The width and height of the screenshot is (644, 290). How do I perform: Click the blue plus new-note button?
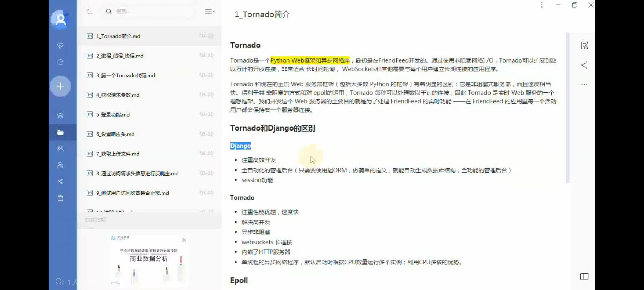pyautogui.click(x=60, y=86)
